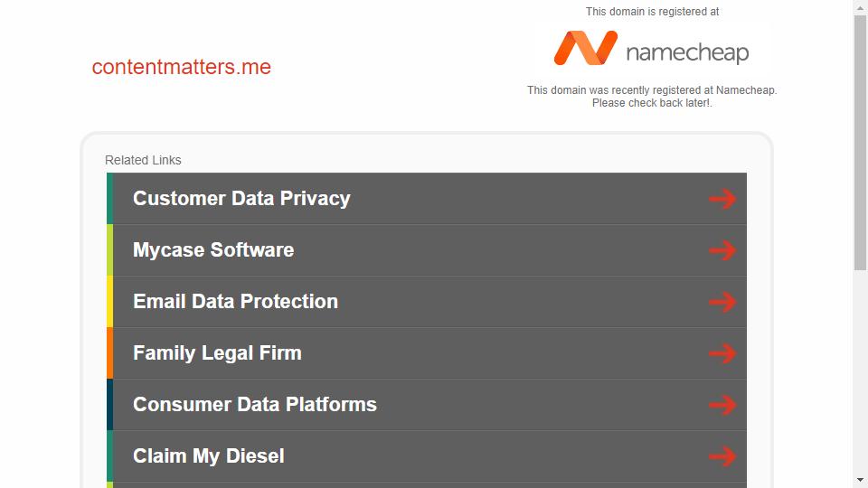Click the red arrow beside Consumer Data Platforms
The image size is (868, 488).
722,405
